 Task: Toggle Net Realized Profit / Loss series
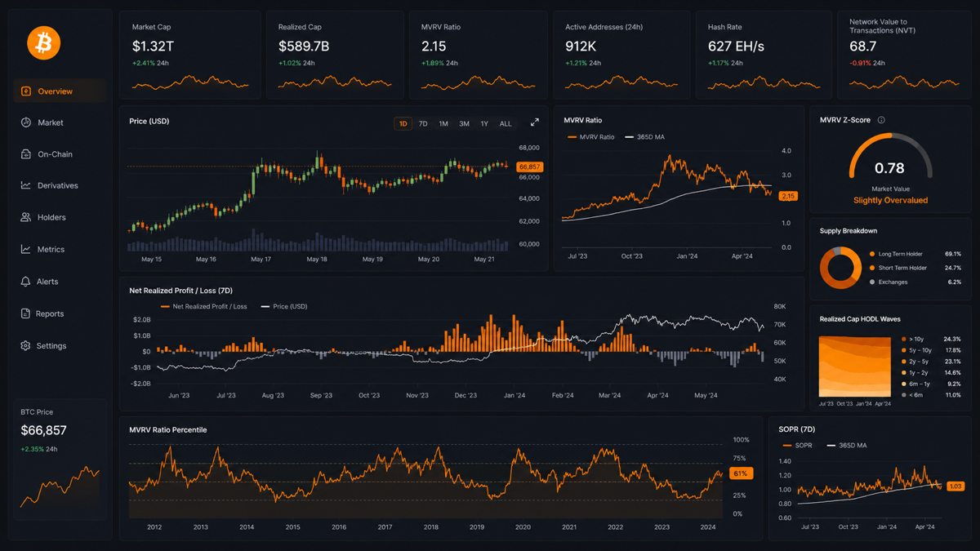[204, 307]
